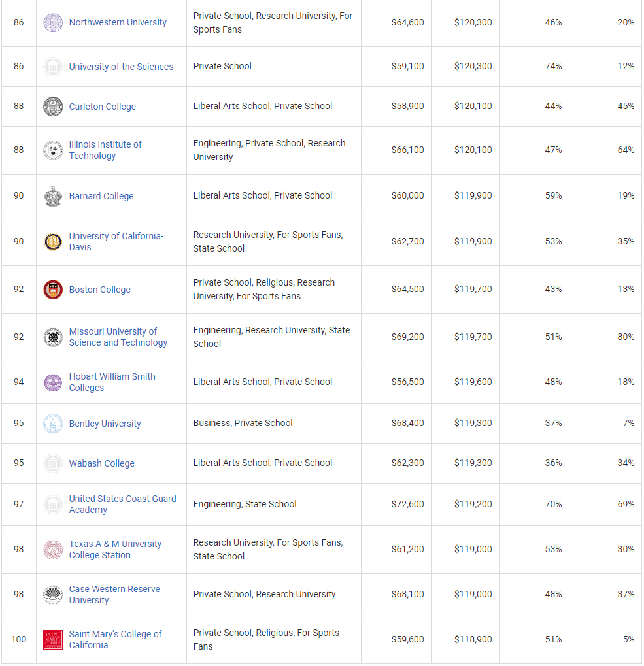Image resolution: width=644 pixels, height=666 pixels.
Task: Open the Bentley University link
Action: click(x=105, y=424)
